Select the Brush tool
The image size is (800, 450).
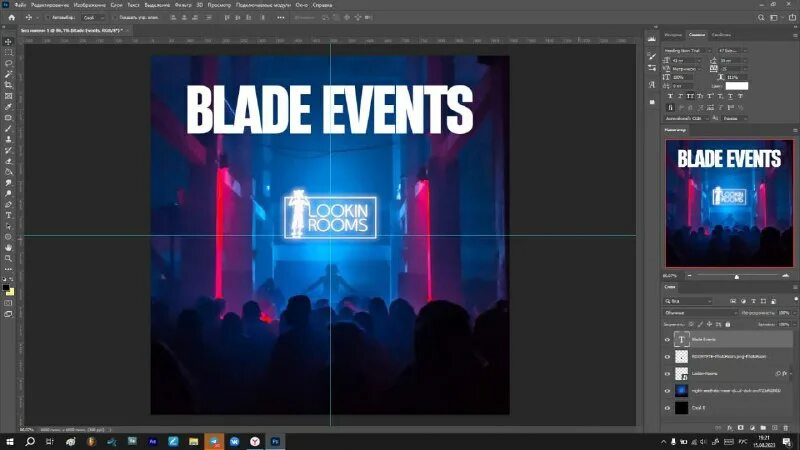[x=8, y=129]
